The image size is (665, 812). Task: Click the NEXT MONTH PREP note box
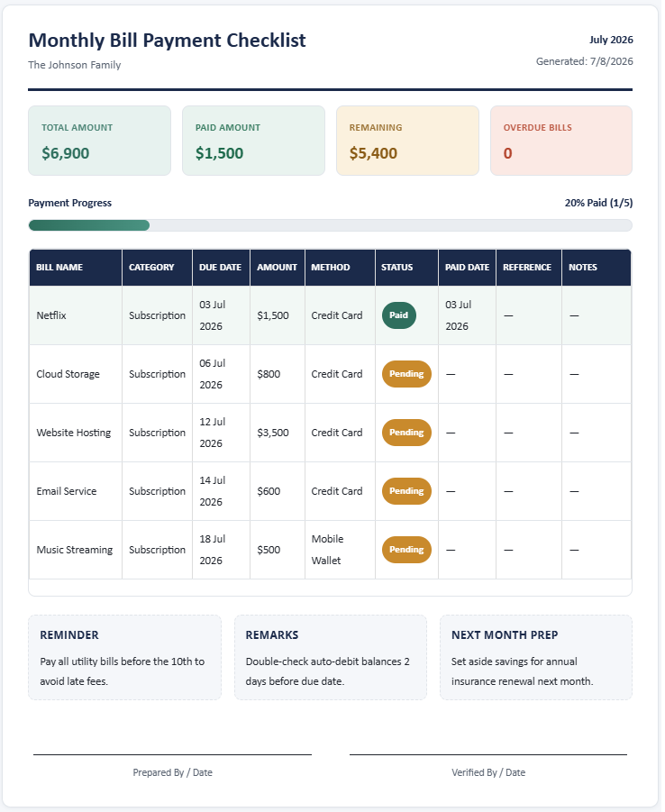click(x=536, y=658)
